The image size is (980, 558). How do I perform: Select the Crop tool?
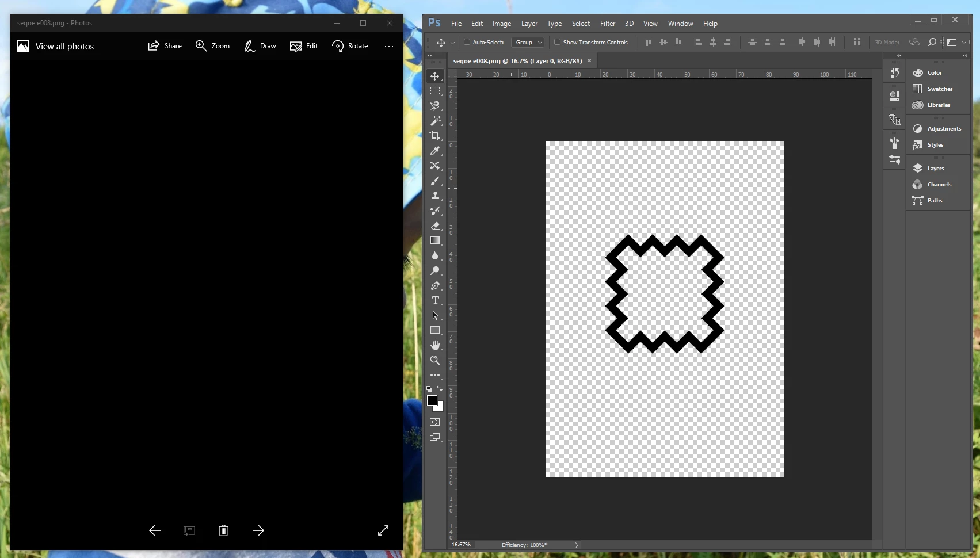pyautogui.click(x=435, y=136)
